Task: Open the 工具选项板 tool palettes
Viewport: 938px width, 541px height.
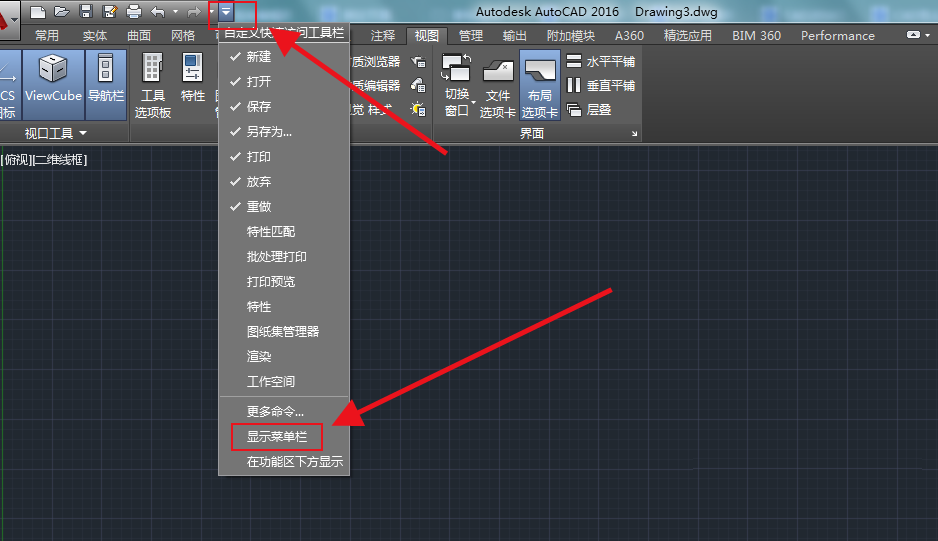Action: 153,86
